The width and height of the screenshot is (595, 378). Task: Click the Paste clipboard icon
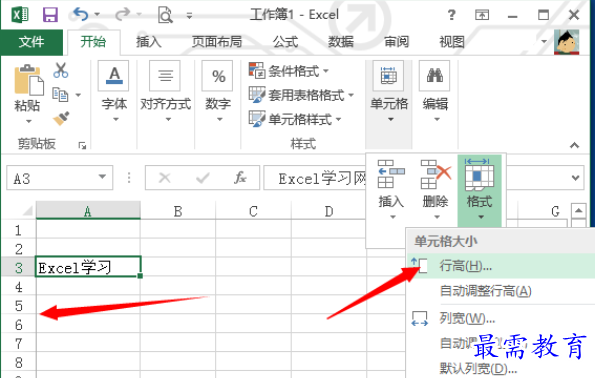click(28, 80)
